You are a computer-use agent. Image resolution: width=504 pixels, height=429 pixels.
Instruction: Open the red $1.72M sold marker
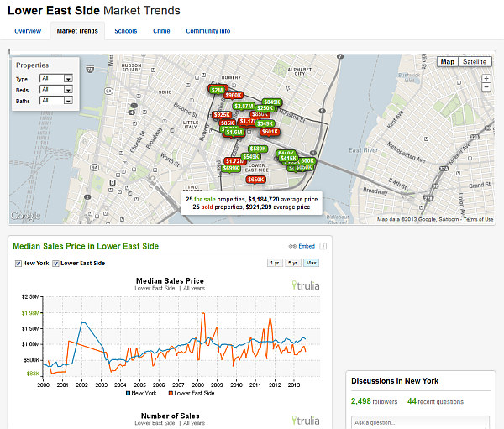coord(235,160)
